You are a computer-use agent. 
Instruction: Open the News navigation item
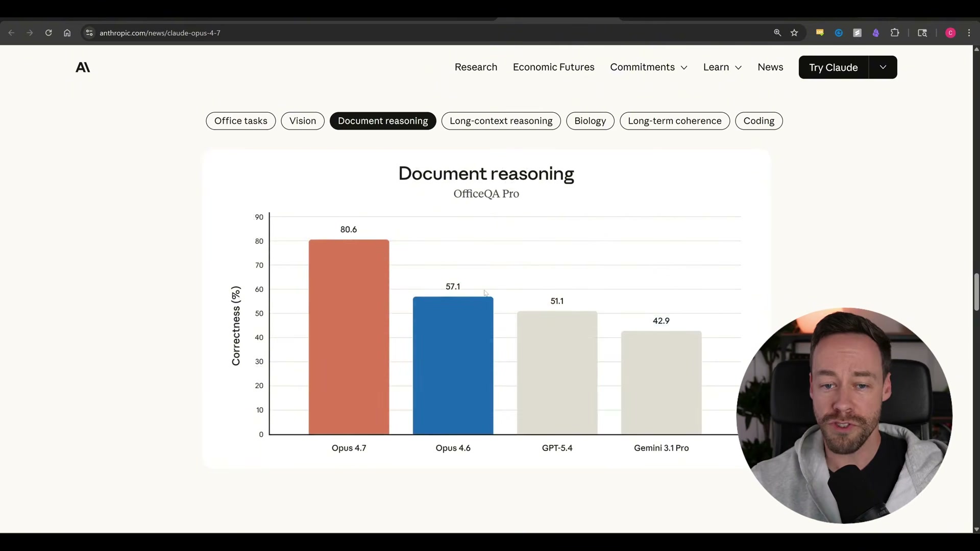tap(770, 67)
